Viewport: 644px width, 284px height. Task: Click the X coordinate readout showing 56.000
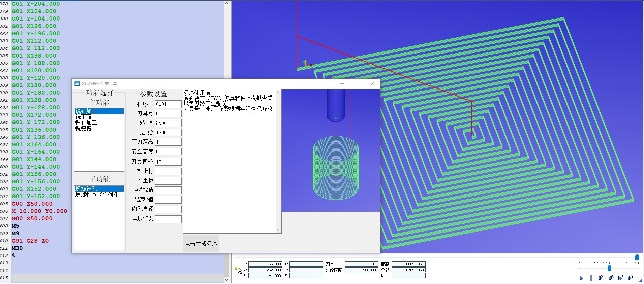pyautogui.click(x=265, y=264)
